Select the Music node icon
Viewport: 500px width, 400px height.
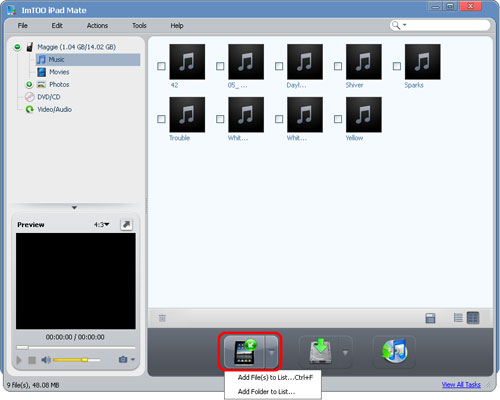click(x=41, y=60)
